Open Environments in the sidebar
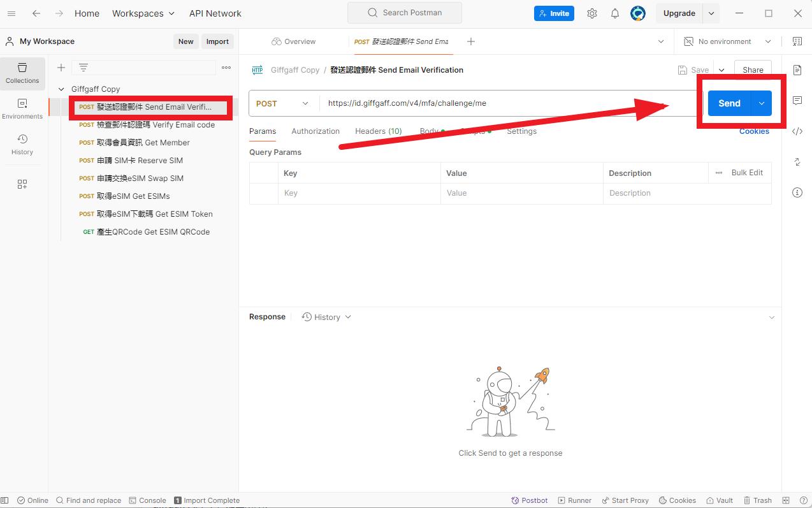Viewport: 812px width, 508px height. pos(22,109)
